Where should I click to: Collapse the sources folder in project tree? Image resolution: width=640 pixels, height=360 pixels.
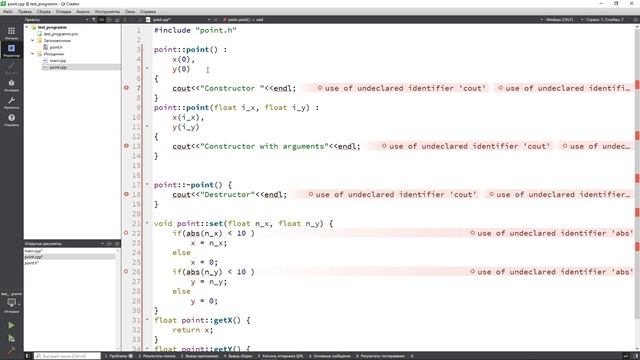pyautogui.click(x=33, y=54)
